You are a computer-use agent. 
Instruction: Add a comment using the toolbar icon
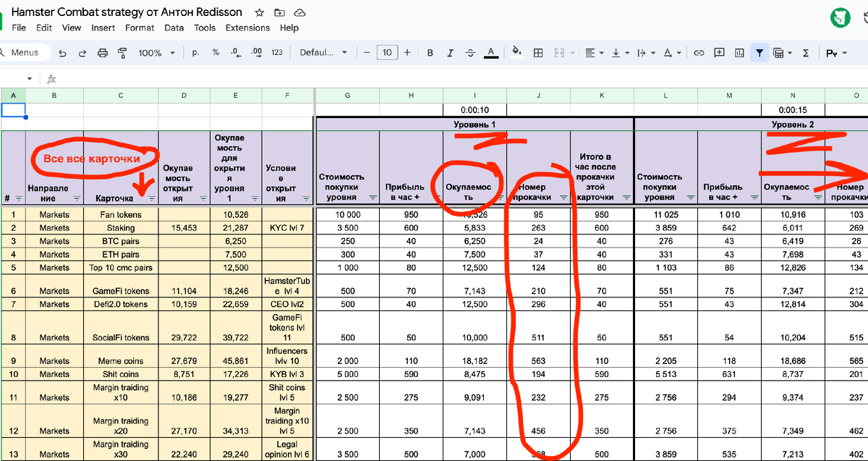click(x=719, y=53)
